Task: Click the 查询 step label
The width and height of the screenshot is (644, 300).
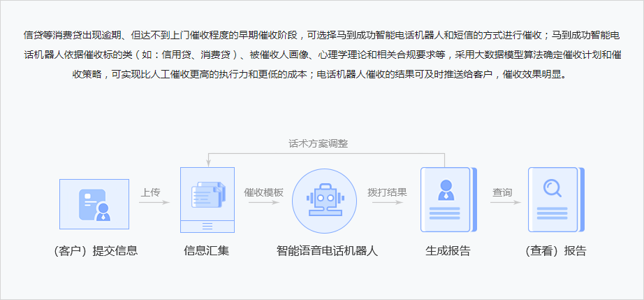Action: pyautogui.click(x=502, y=192)
